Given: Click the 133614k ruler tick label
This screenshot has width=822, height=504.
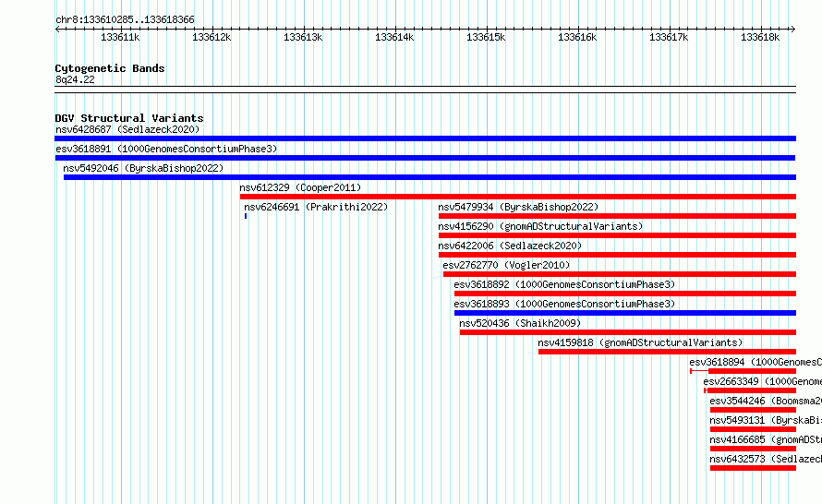Looking at the screenshot, I should point(394,37).
